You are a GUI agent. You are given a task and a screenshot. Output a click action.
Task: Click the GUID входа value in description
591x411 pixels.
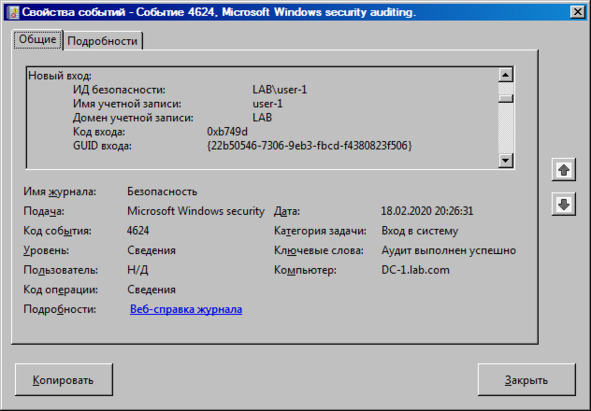[x=309, y=146]
